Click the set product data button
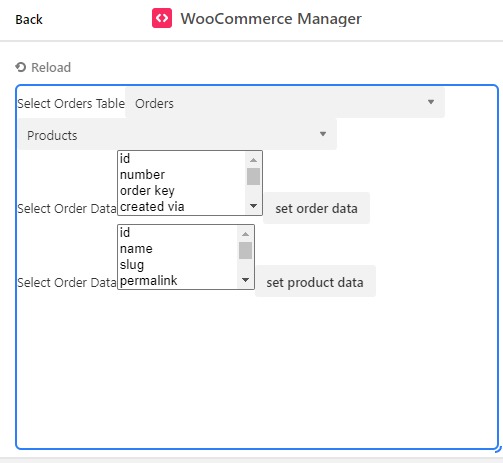The width and height of the screenshot is (503, 463). 315,282
